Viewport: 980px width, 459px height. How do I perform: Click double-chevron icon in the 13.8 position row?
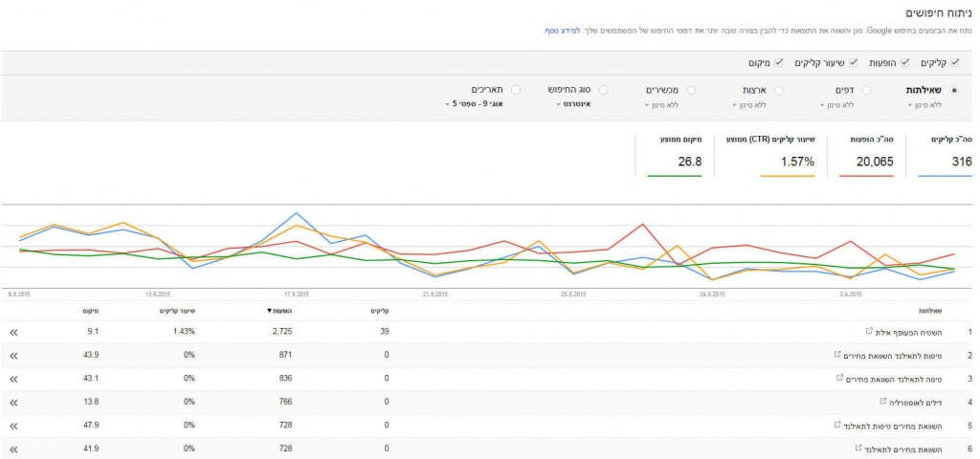tap(13, 403)
